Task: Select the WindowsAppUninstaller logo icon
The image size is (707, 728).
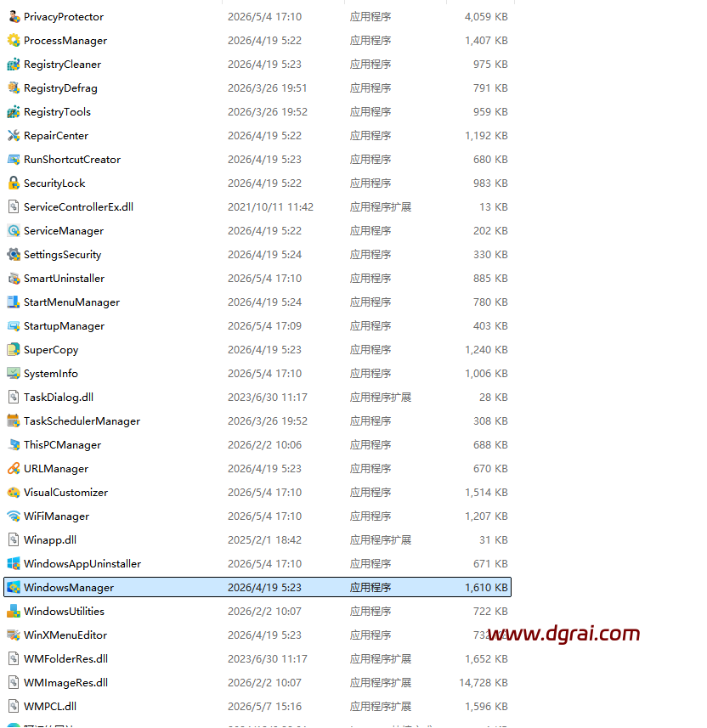Action: pos(14,564)
